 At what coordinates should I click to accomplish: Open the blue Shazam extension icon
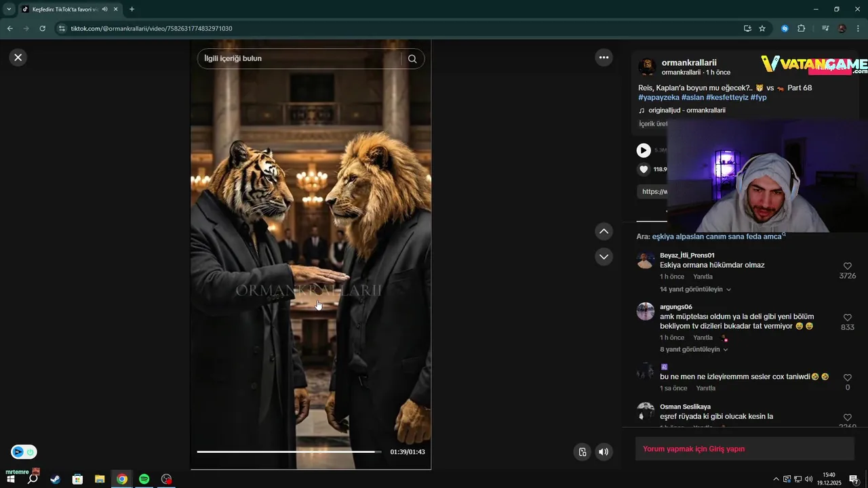tap(785, 28)
